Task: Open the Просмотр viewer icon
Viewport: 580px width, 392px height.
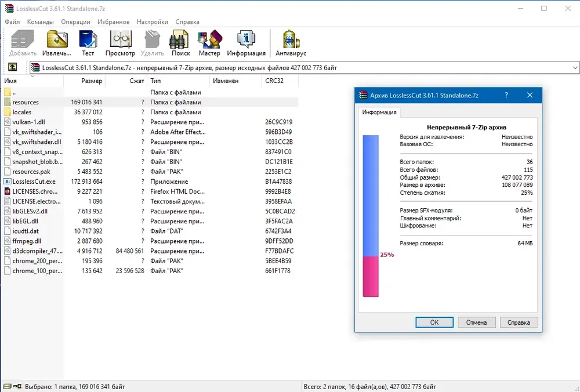Action: [120, 39]
